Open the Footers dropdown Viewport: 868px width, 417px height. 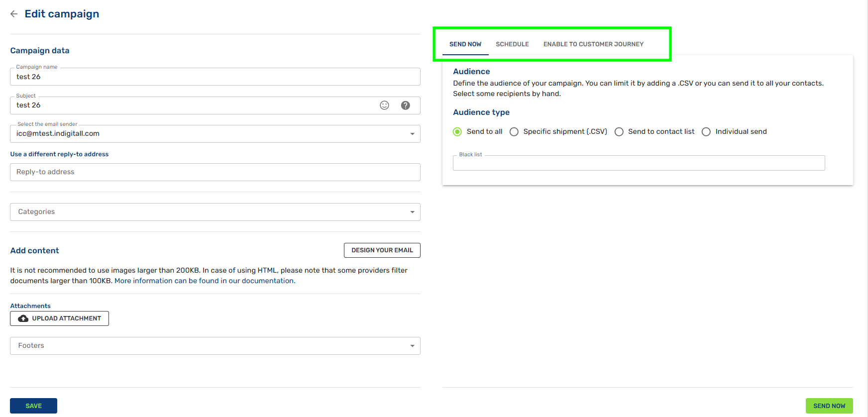tap(215, 346)
